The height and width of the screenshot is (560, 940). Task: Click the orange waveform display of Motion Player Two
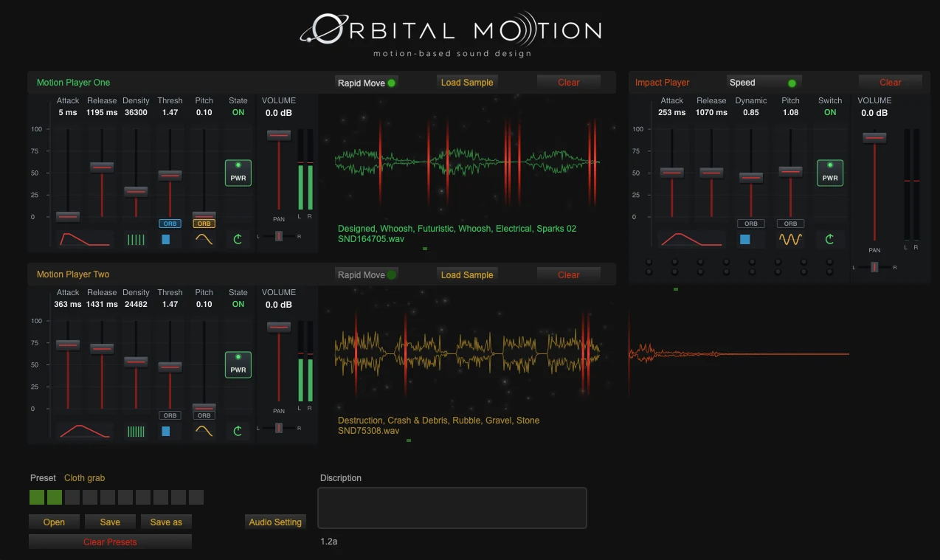[x=467, y=353]
